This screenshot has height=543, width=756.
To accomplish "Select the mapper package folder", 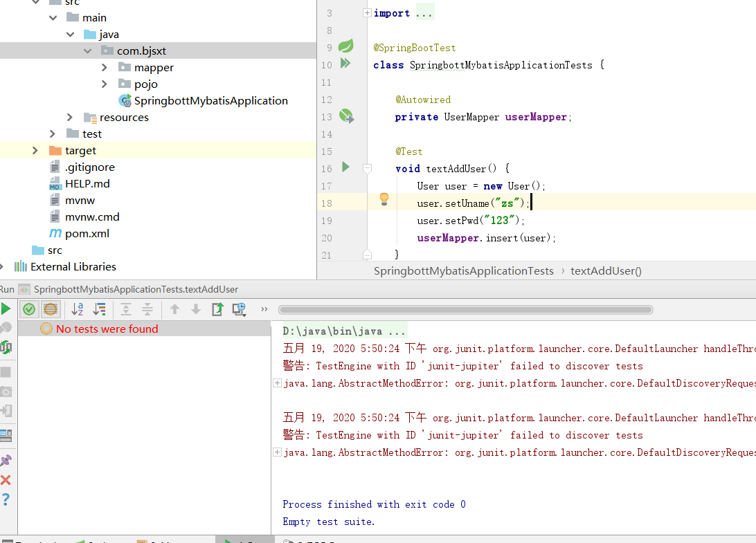I will coord(154,68).
